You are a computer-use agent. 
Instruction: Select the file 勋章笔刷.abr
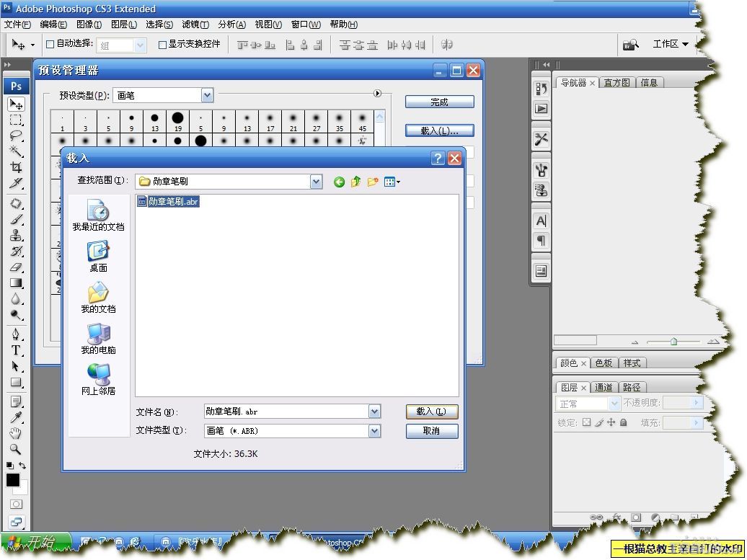tap(168, 201)
